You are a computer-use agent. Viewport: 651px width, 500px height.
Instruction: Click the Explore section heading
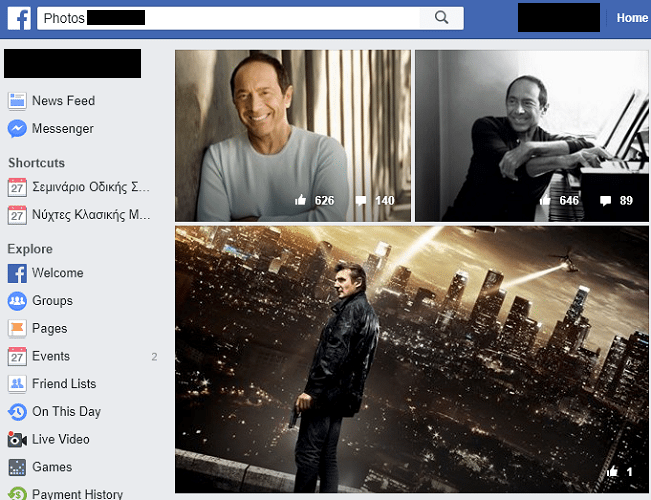(x=30, y=249)
